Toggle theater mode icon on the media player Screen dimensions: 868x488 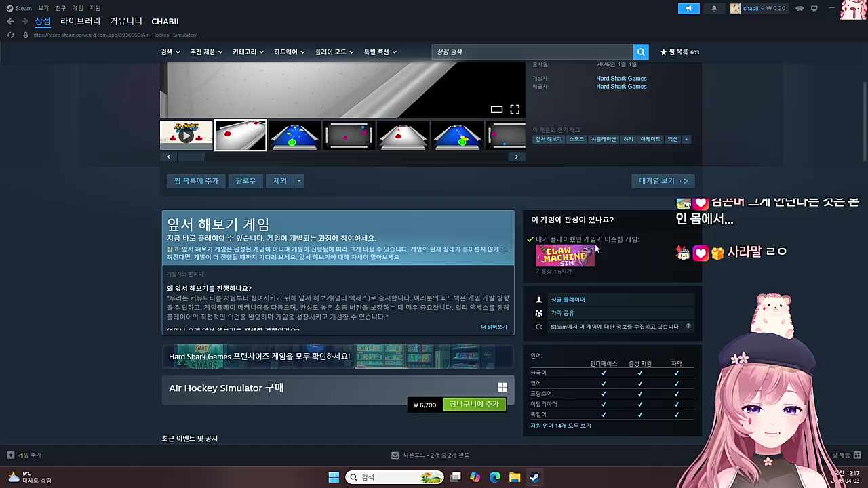coord(496,109)
